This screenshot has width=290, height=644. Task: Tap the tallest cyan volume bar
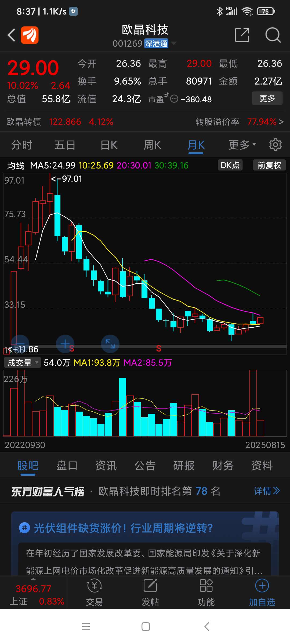[x=123, y=407]
